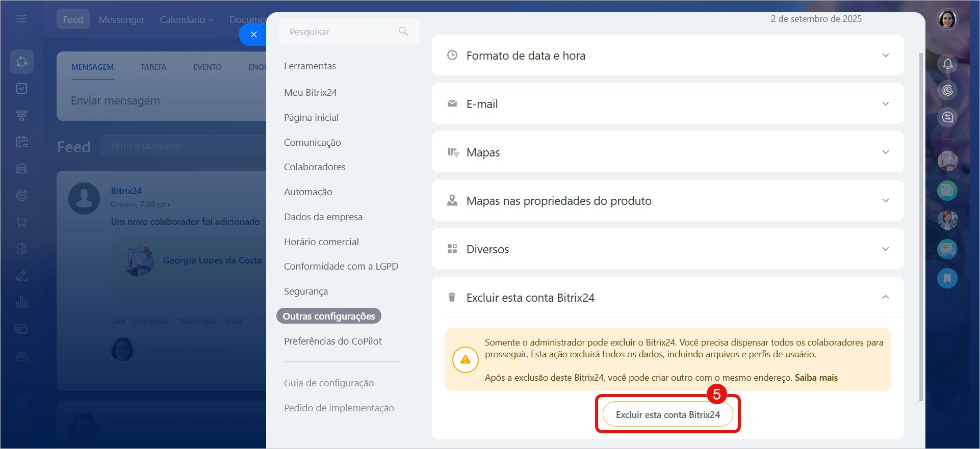
Task: Click the search magnifier icon
Action: (403, 31)
